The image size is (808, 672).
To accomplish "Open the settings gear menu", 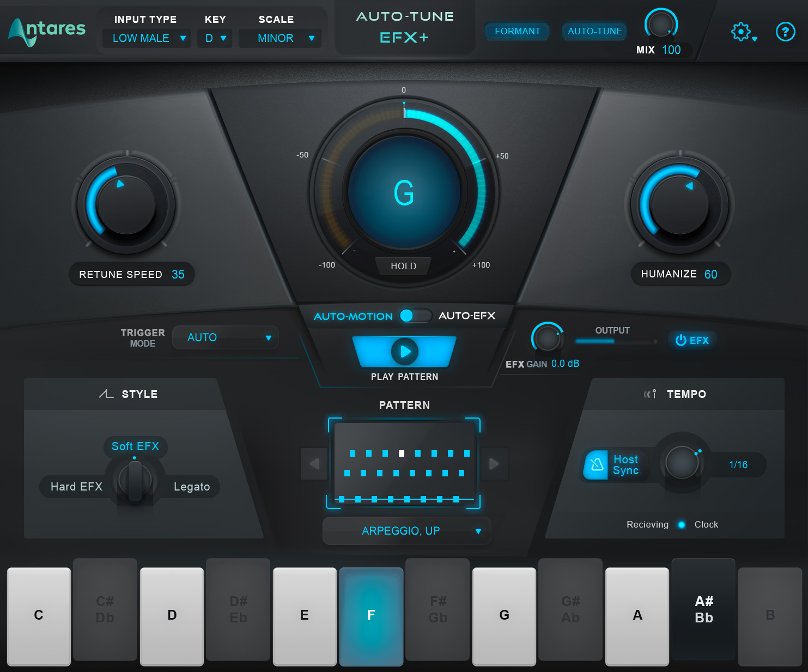I will coord(743,32).
